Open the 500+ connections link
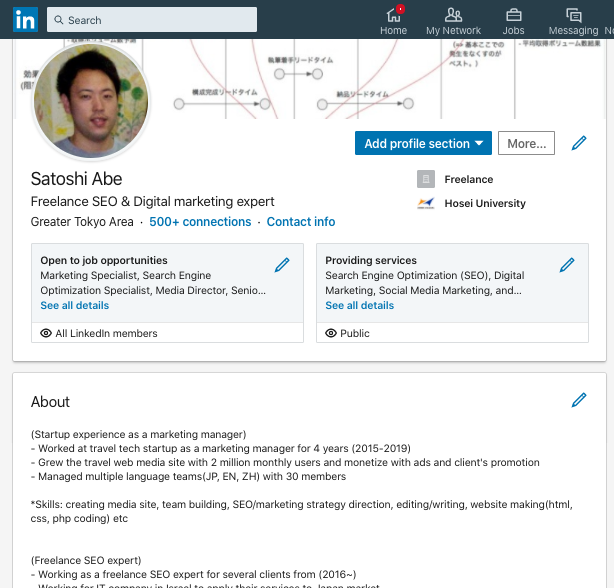 coord(200,222)
